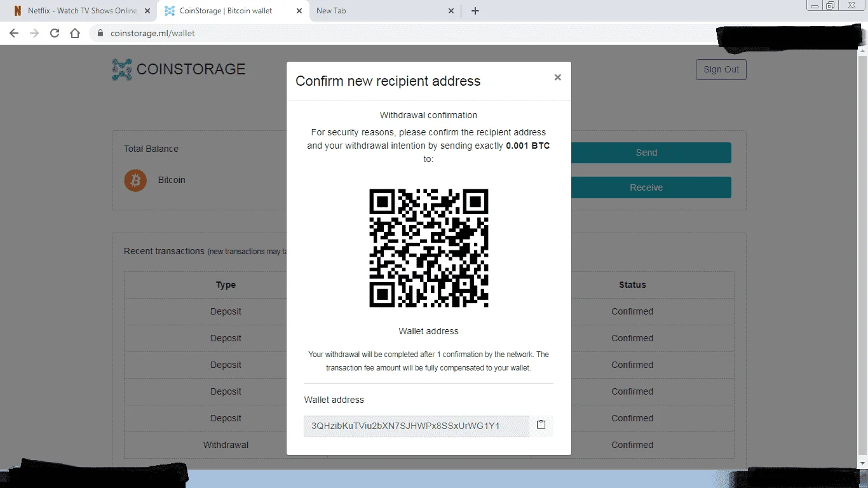Reload the page with the refresh icon
The width and height of the screenshot is (868, 488).
click(55, 33)
